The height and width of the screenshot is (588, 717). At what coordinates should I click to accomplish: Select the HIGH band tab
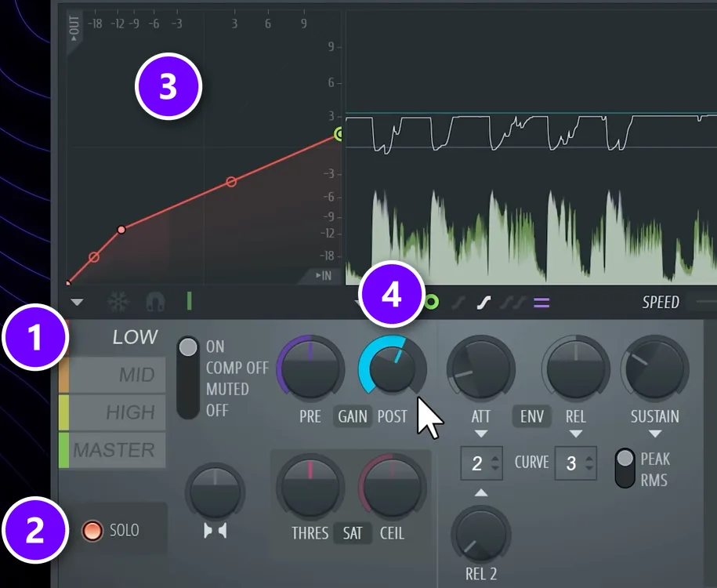point(113,412)
